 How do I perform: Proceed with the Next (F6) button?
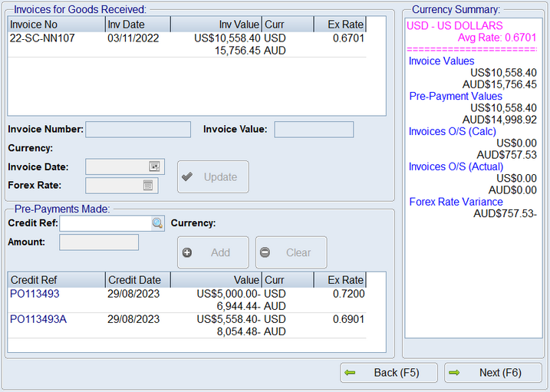(492, 373)
